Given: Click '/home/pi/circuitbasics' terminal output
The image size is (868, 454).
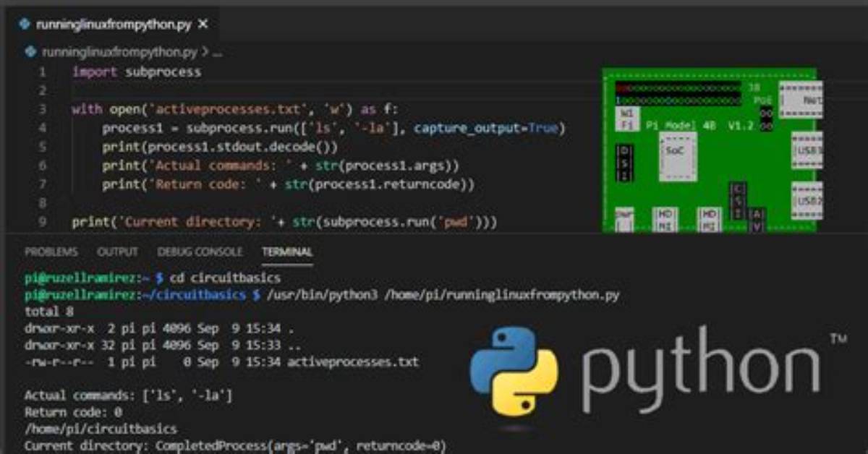Looking at the screenshot, I should (101, 429).
